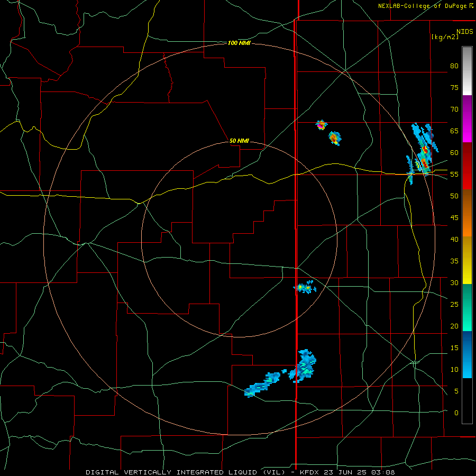Click the blue echo cluster on thick red line

pos(302,365)
